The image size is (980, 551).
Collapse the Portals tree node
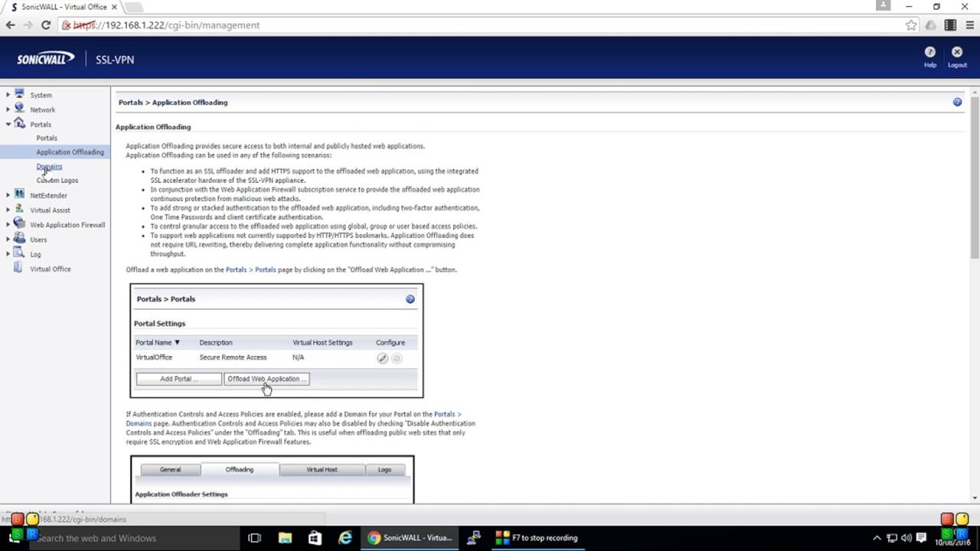click(x=8, y=124)
